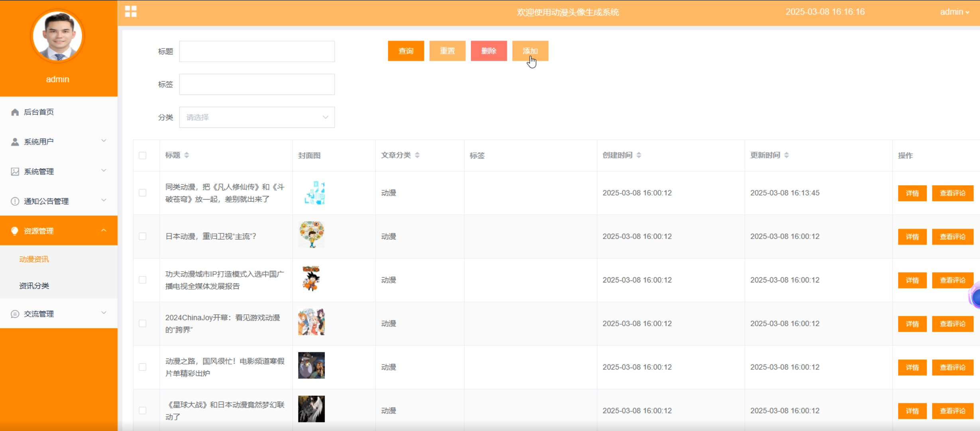
Task: Sort table by 标题 column arrows
Action: (x=187, y=155)
